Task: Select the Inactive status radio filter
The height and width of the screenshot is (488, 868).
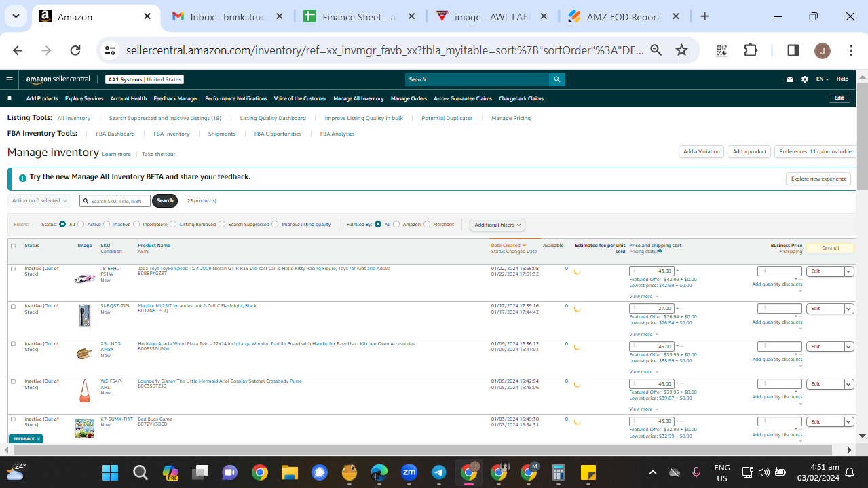Action: (x=107, y=224)
